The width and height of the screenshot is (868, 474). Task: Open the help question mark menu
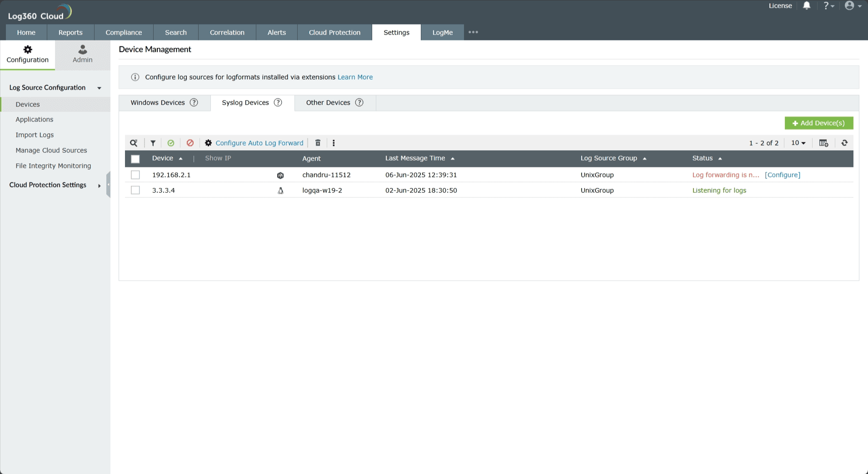point(829,5)
